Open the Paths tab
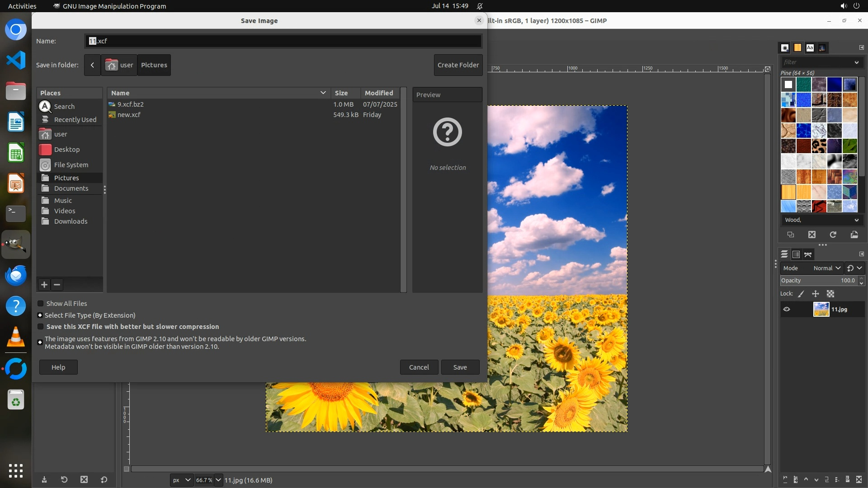Viewport: 868px width, 488px height. [808, 254]
